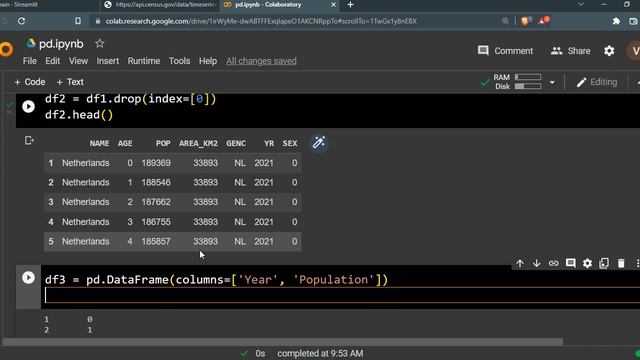
Task: Click the SEX column header
Action: [290, 143]
